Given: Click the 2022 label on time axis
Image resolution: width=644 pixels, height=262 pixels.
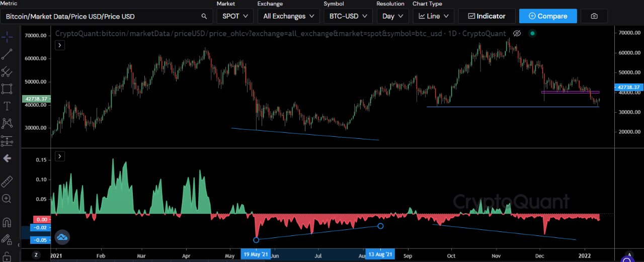Looking at the screenshot, I should [x=585, y=255].
